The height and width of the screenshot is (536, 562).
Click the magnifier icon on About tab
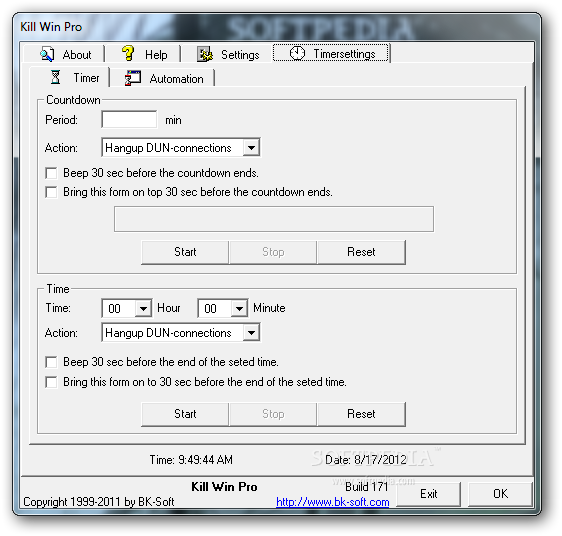[47, 54]
